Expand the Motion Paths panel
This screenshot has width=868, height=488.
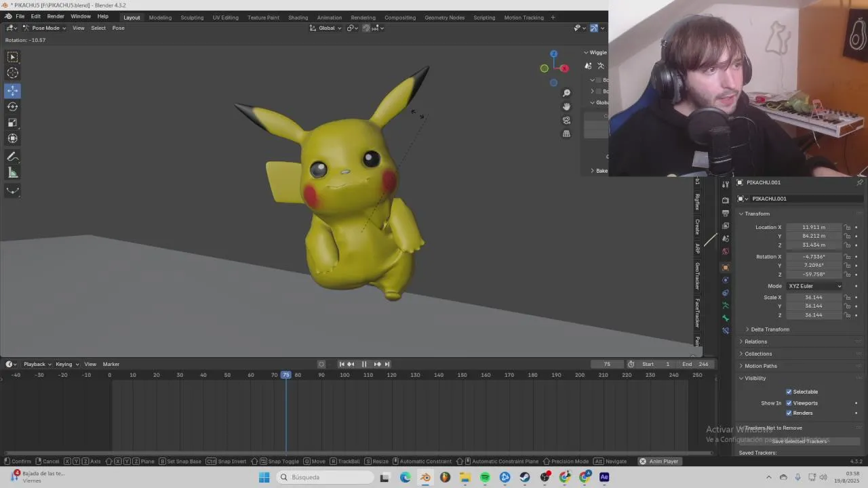tap(760, 366)
